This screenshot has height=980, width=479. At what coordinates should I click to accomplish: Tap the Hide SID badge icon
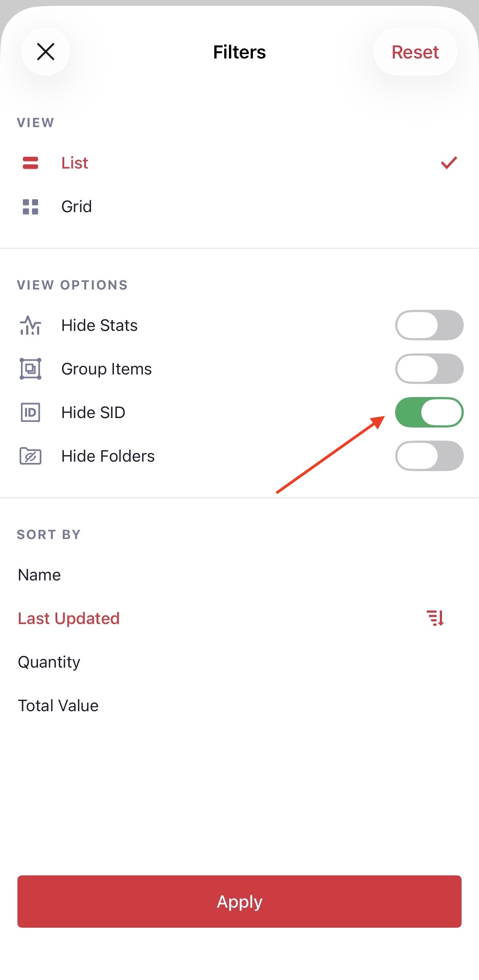coord(30,412)
